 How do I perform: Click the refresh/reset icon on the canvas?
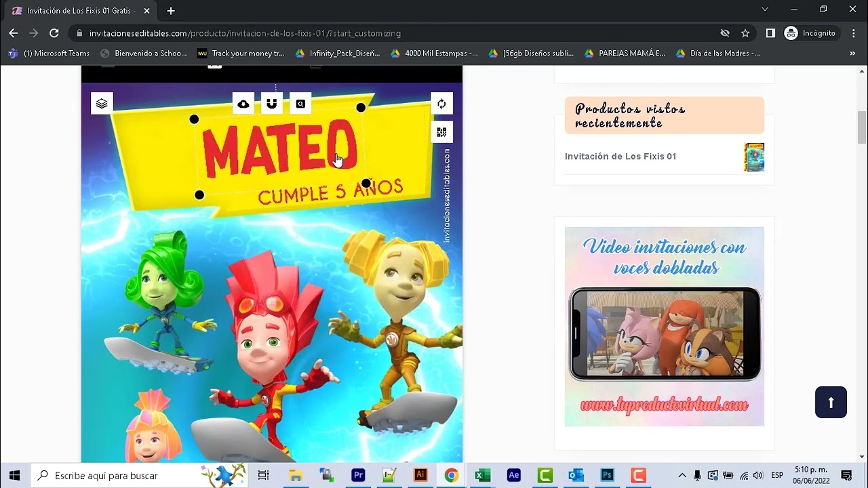click(x=441, y=104)
